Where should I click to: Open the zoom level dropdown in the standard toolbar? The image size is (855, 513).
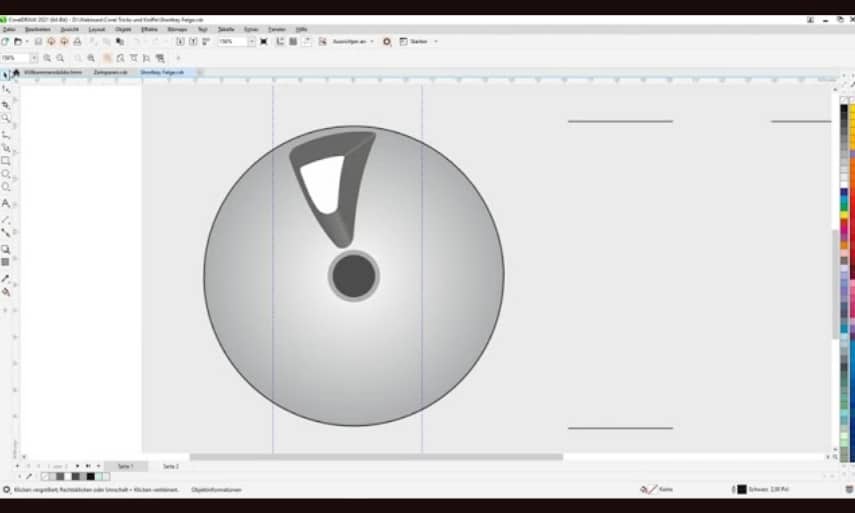[252, 41]
